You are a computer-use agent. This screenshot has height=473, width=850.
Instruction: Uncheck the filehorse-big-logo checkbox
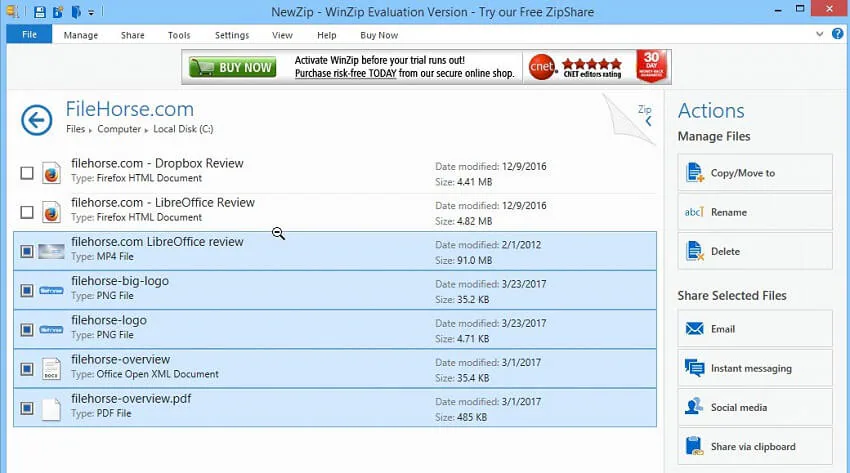tap(27, 290)
